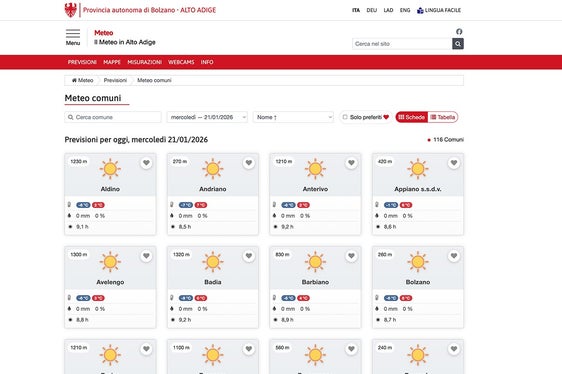Open the Nome sort dropdown
This screenshot has height=374, width=562.
293,117
